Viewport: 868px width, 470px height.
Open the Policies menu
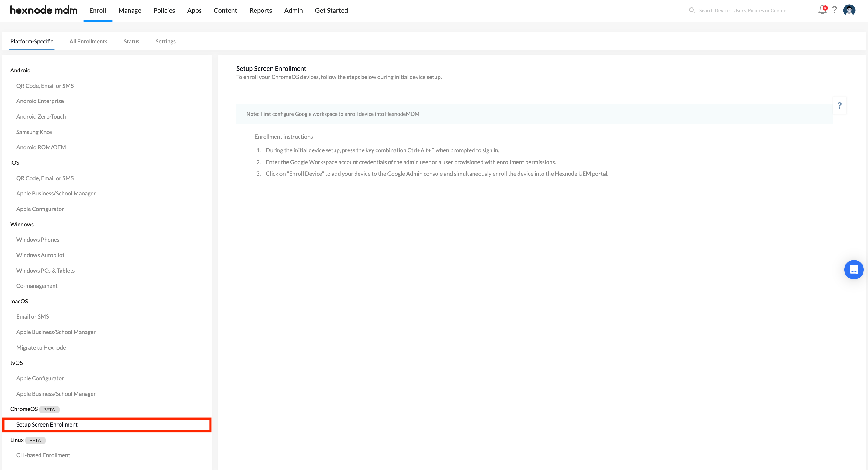pyautogui.click(x=164, y=10)
